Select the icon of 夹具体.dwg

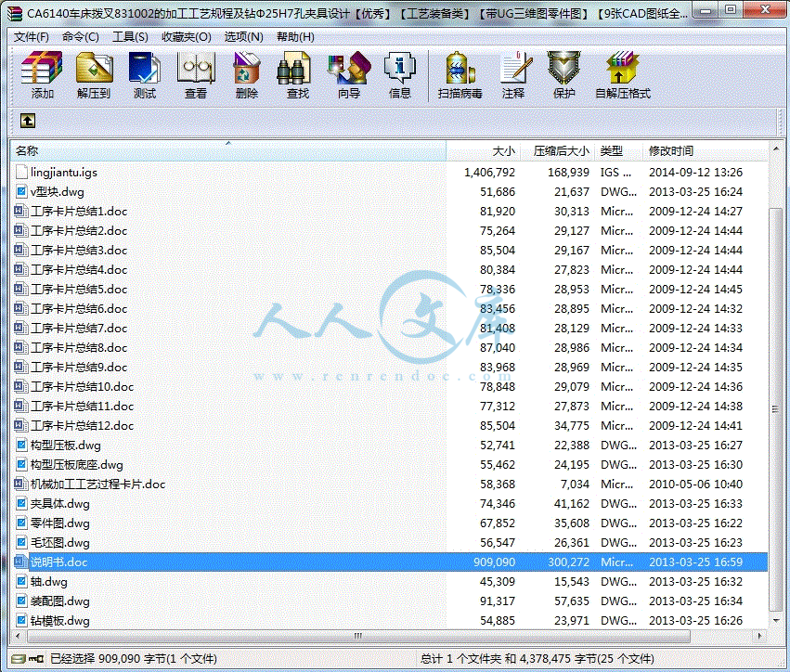21,503
